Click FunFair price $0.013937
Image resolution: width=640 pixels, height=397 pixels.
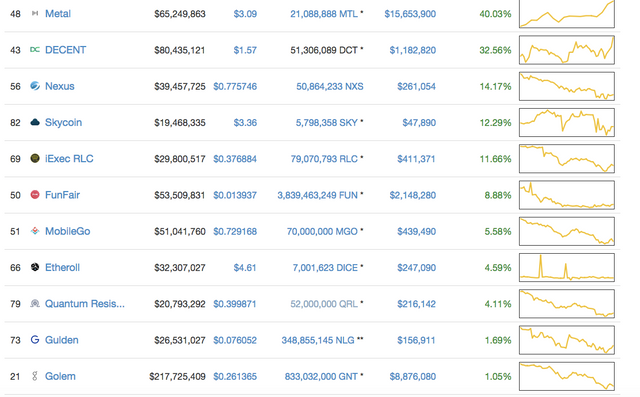click(235, 195)
